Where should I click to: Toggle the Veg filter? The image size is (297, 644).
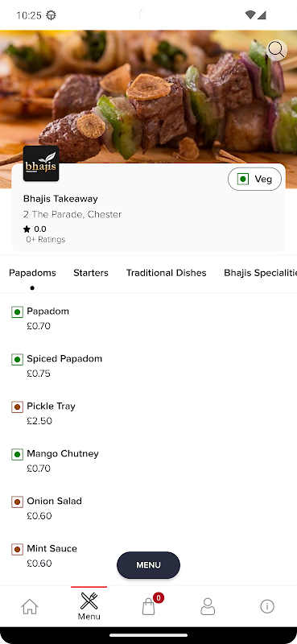(254, 179)
